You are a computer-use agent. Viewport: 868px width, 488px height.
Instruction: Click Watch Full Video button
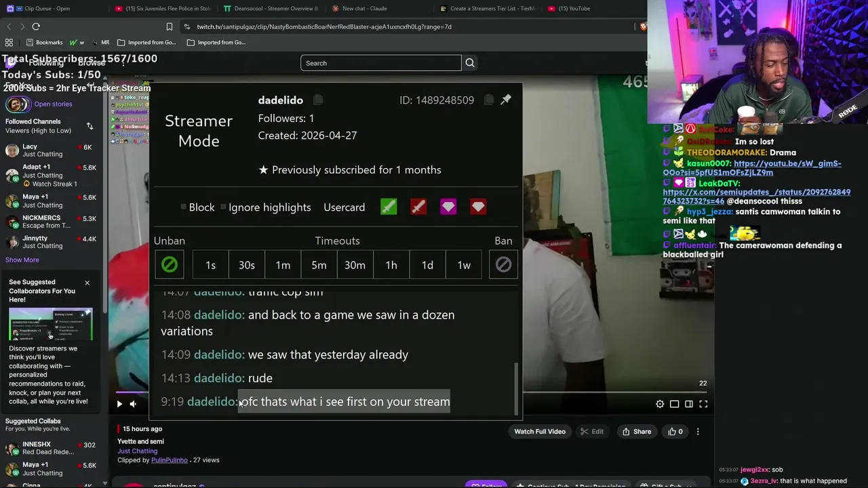pyautogui.click(x=540, y=432)
